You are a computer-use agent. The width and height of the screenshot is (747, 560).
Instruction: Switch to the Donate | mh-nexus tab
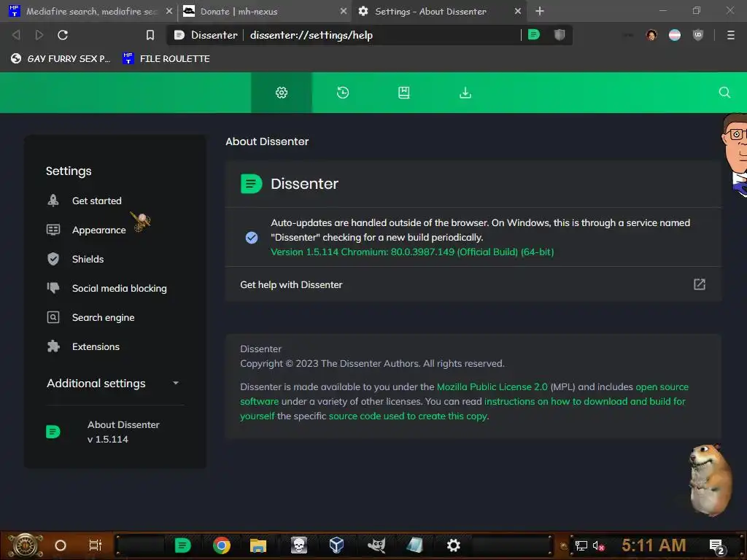[265, 11]
